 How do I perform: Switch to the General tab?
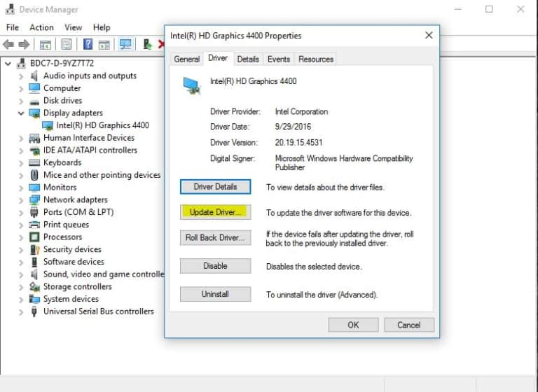click(x=186, y=59)
